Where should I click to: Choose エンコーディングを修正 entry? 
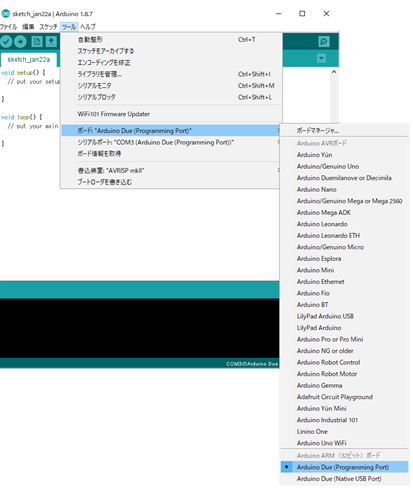pyautogui.click(x=171, y=63)
